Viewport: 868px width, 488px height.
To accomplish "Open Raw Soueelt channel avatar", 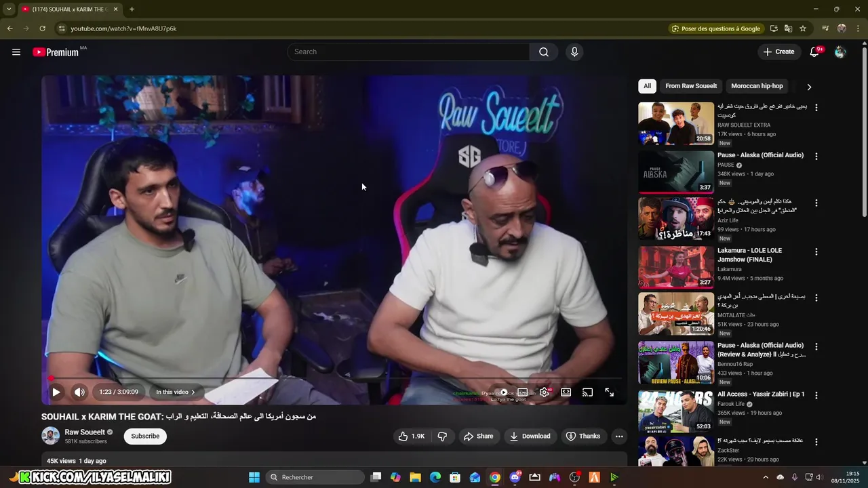I will [51, 436].
